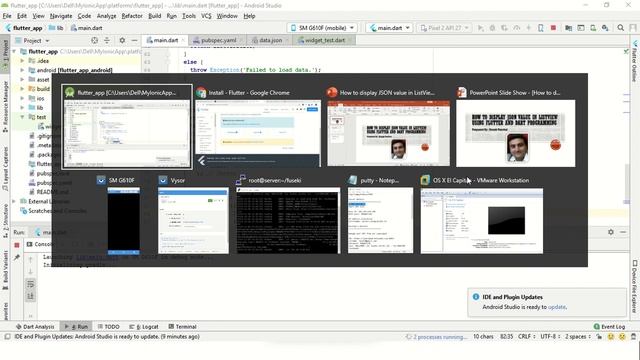Click the run arrow in the toolbar
This screenshot has width=640, height=360.
point(480,28)
